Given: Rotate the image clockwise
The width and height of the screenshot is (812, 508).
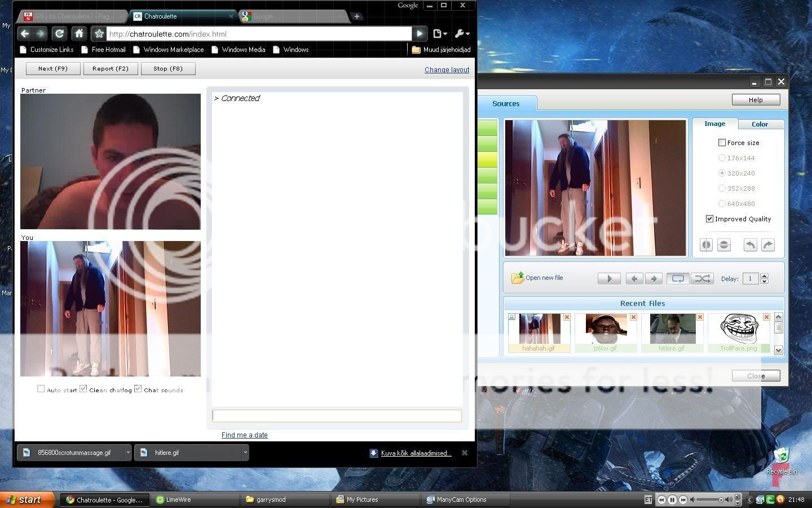Looking at the screenshot, I should tap(768, 245).
